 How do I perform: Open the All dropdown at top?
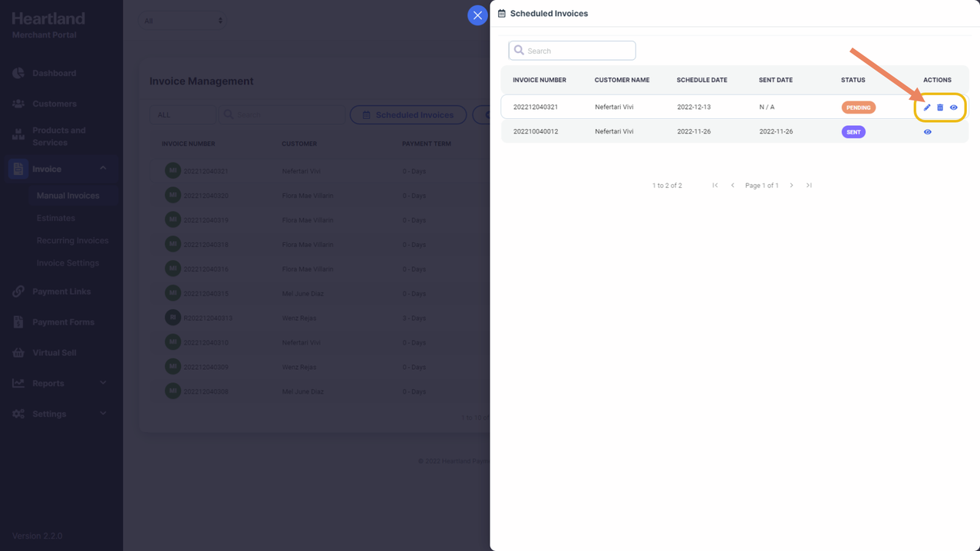183,21
